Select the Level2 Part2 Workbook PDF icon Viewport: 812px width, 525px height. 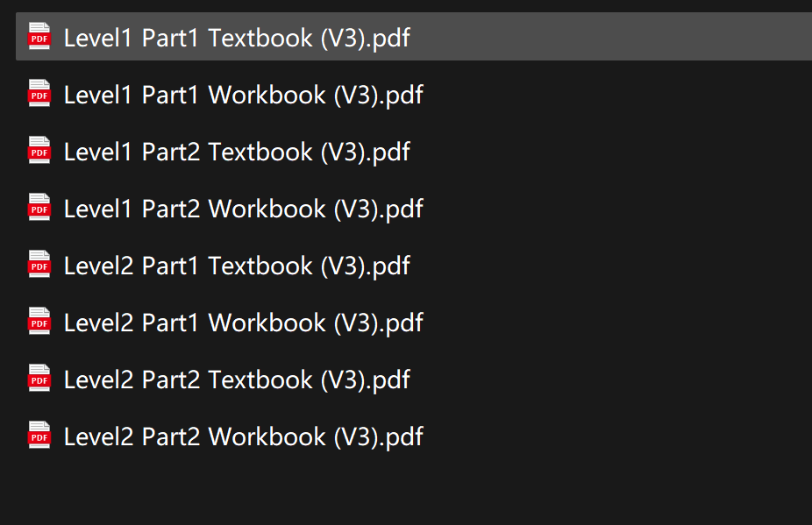39,436
